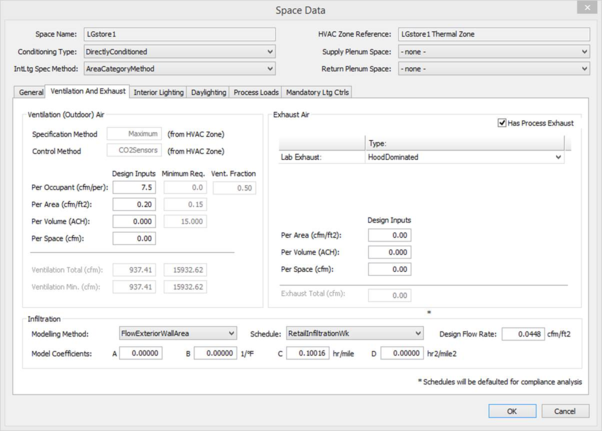Viewport: 602px width, 431px height.
Task: Click the Space Name text field
Action: 178,34
